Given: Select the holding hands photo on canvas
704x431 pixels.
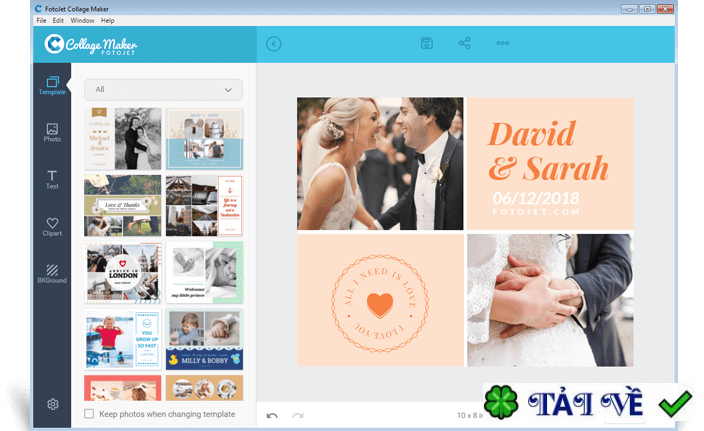Looking at the screenshot, I should click(x=550, y=300).
